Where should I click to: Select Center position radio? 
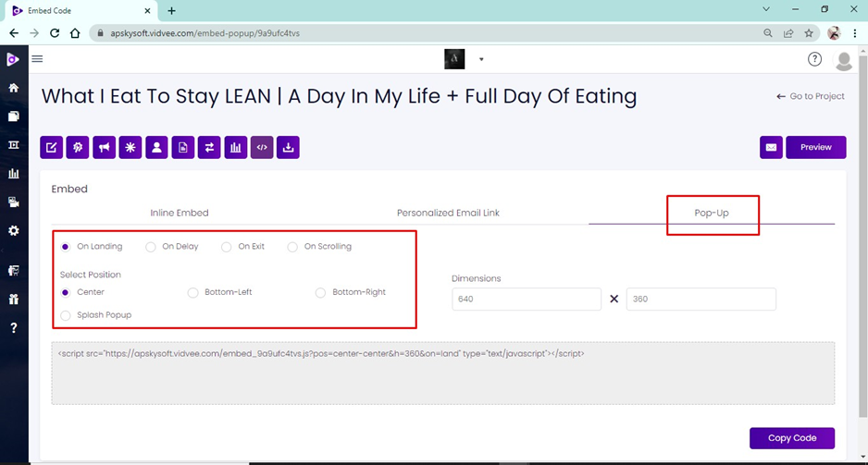(66, 292)
